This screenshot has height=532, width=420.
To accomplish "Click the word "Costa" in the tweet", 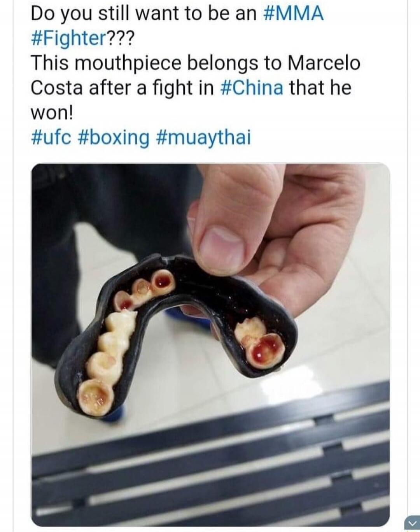I will pos(57,87).
